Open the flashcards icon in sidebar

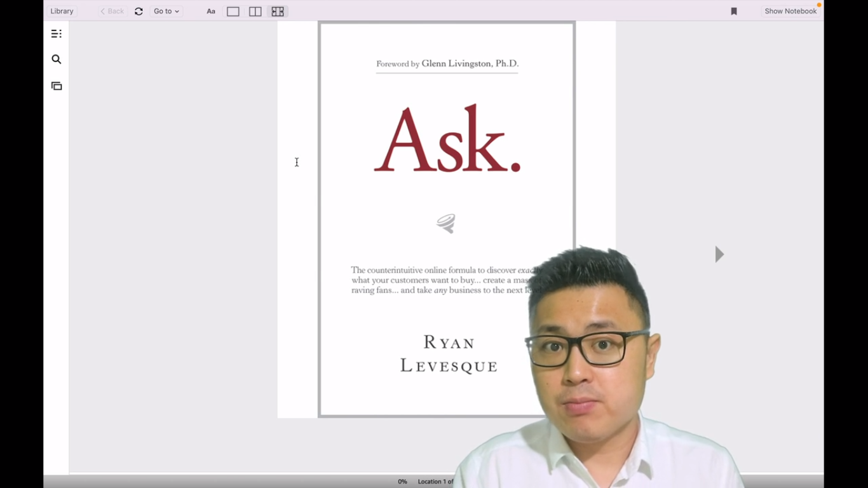(57, 86)
